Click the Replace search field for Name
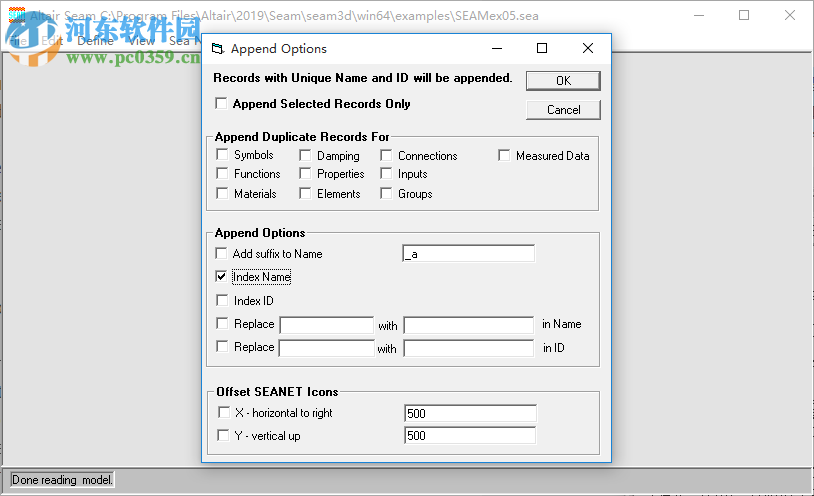 pyautogui.click(x=327, y=325)
